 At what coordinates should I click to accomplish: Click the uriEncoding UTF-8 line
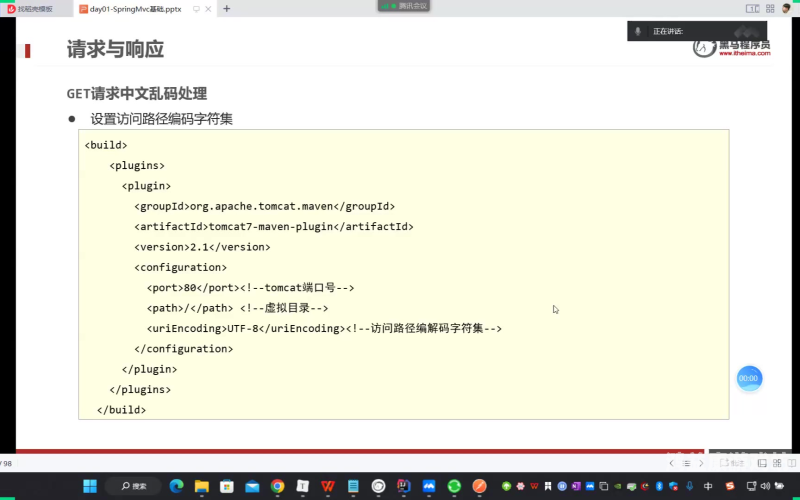pos(324,329)
